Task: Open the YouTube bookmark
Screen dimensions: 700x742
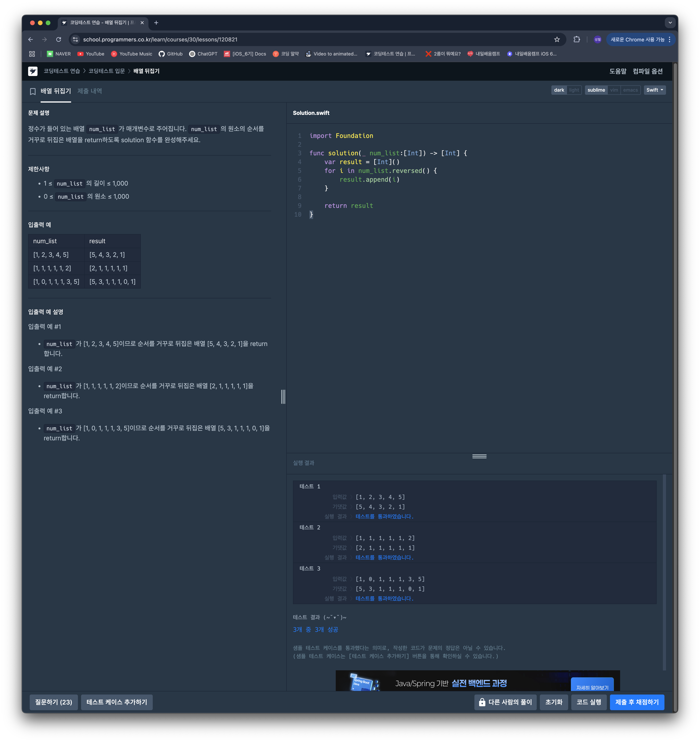Action: [91, 54]
